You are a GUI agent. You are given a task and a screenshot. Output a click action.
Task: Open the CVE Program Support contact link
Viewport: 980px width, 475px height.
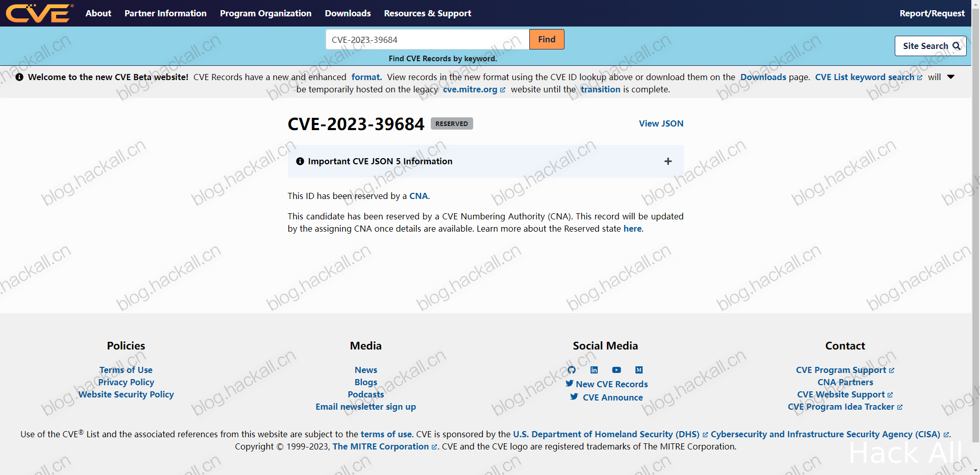pyautogui.click(x=845, y=370)
